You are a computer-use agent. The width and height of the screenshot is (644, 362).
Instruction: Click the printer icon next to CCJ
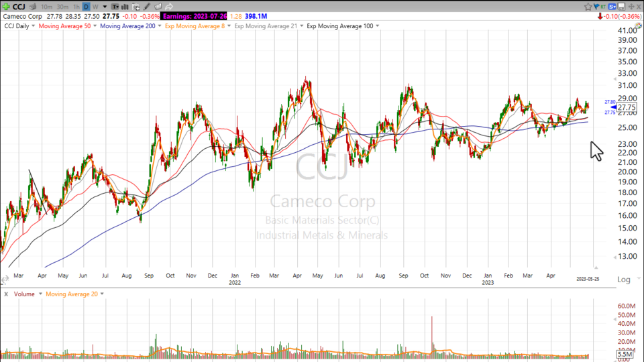[x=33, y=7]
